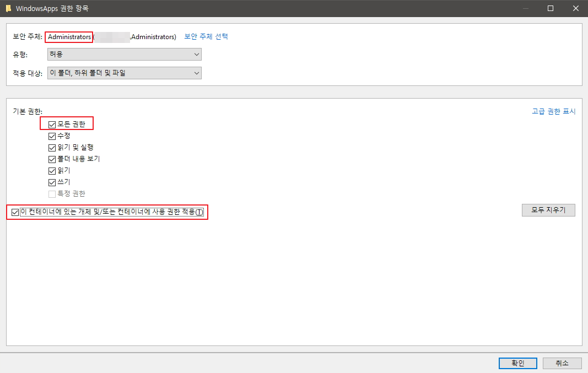Click the 보안 주체 label
The width and height of the screenshot is (588, 373).
click(x=28, y=36)
